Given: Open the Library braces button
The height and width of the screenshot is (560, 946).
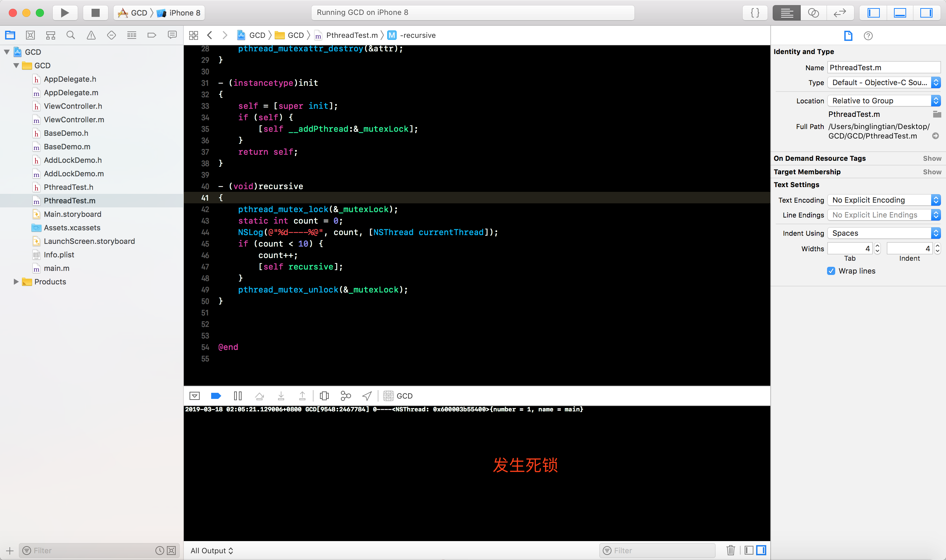Looking at the screenshot, I should pyautogui.click(x=755, y=13).
